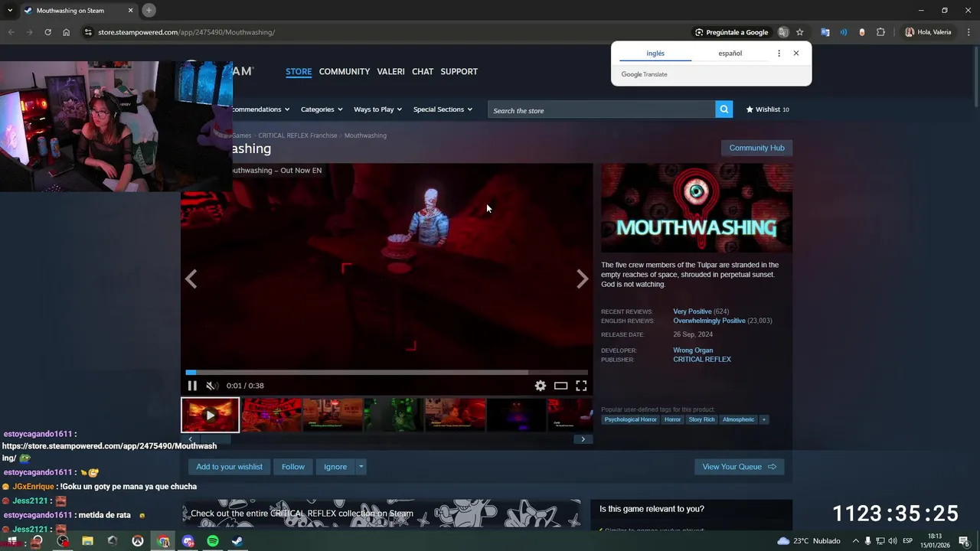Viewport: 980px width, 551px height.
Task: Expand the Categories dropdown
Action: [x=322, y=109]
